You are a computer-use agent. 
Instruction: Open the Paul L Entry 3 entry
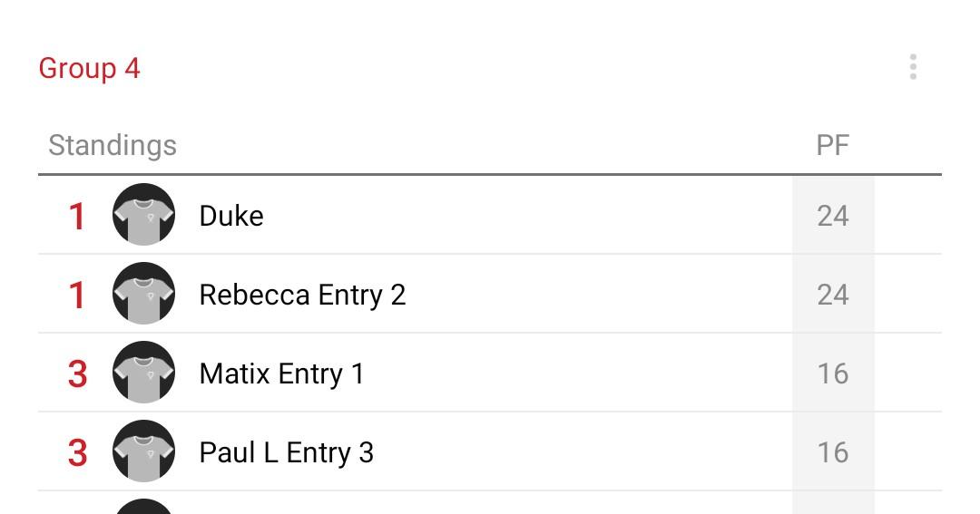point(286,452)
